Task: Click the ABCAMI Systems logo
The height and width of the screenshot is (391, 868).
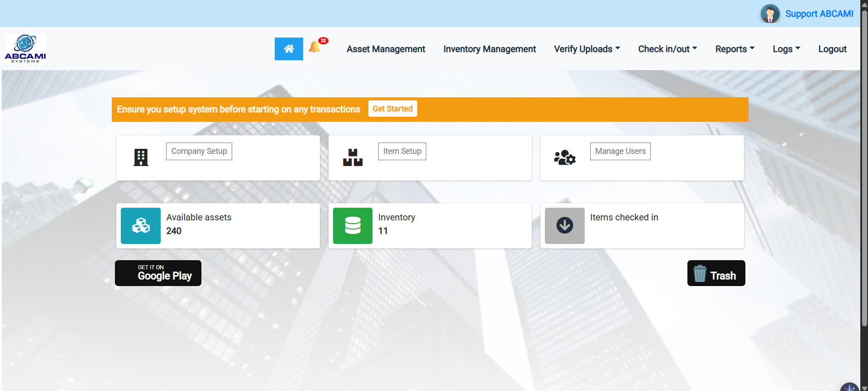Action: click(25, 48)
